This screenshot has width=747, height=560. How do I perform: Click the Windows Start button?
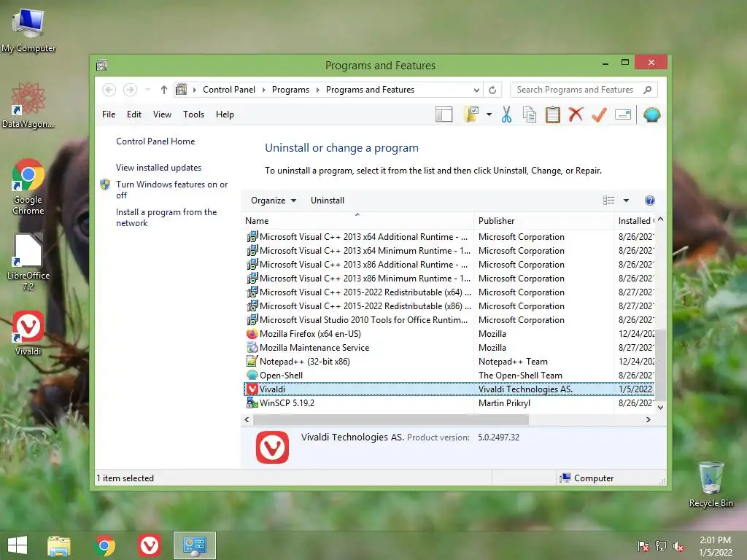[x=18, y=545]
